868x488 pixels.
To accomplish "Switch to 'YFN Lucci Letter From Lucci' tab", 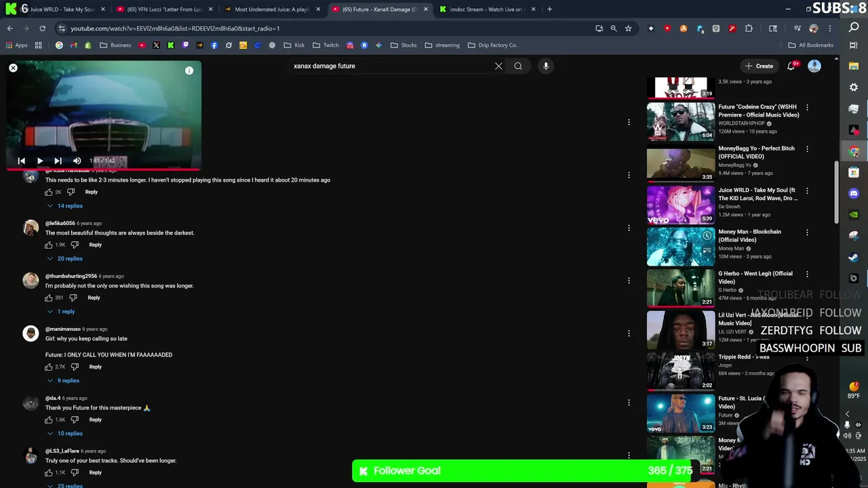I will (x=165, y=9).
